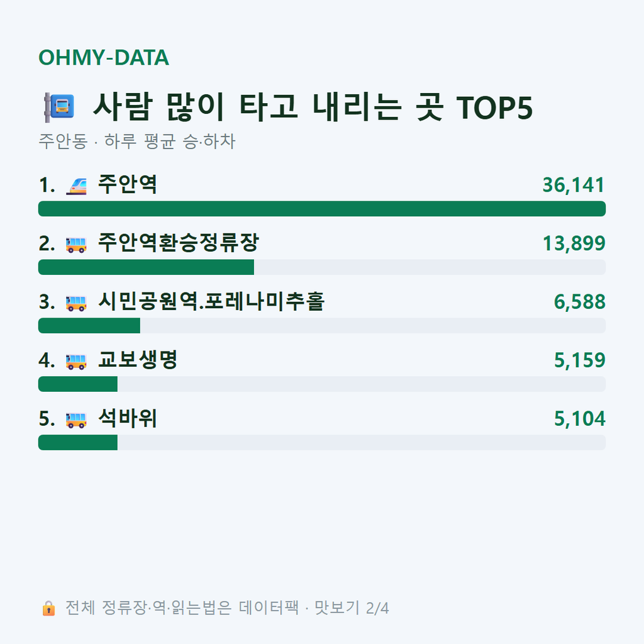The image size is (644, 644).
Task: Click the OHMY-DATA brand logo text
Action: coord(104,57)
